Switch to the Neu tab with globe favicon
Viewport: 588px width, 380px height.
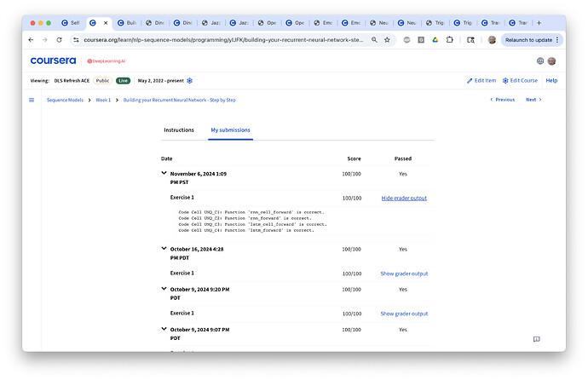point(378,23)
